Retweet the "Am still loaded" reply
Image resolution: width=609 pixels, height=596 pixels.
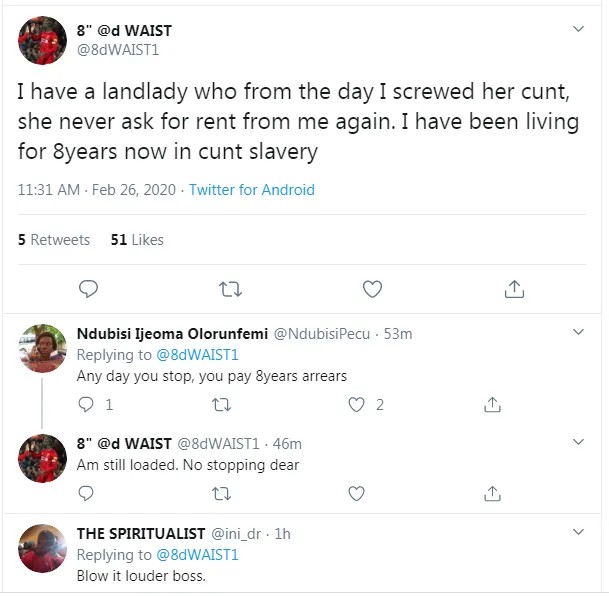tap(222, 492)
